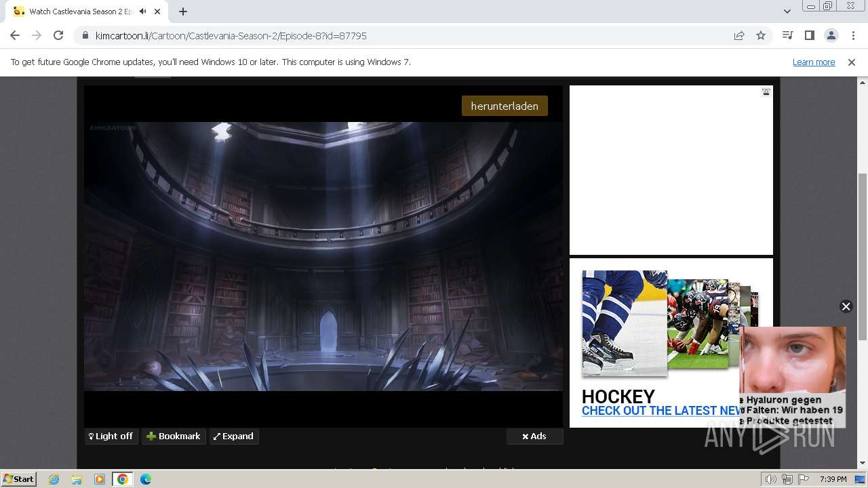Mute the tab's audio

(142, 12)
